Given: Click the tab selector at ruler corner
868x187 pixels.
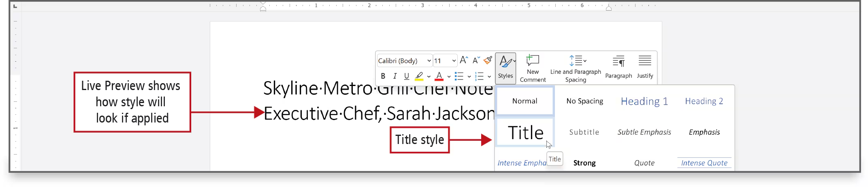Looking at the screenshot, I should (15, 6).
